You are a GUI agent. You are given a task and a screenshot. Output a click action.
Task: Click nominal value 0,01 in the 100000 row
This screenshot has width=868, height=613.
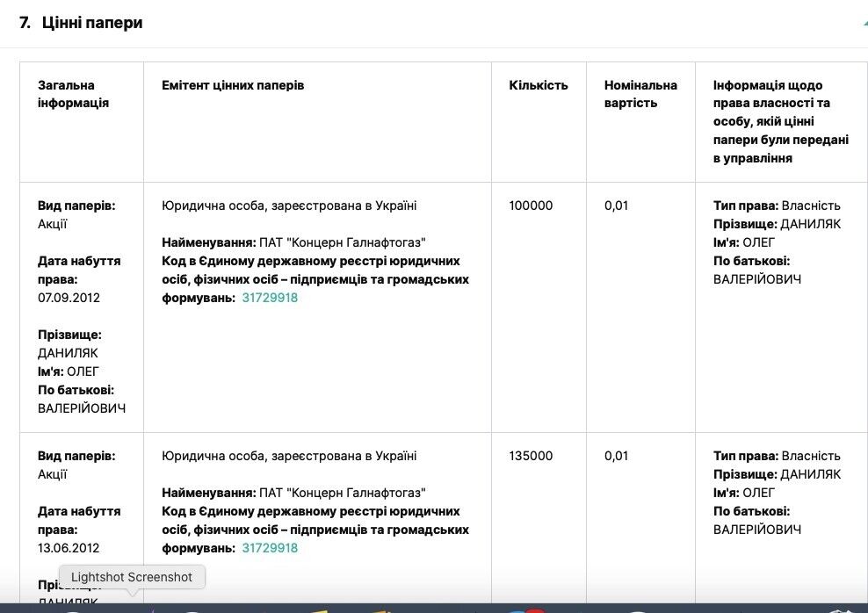[616, 206]
